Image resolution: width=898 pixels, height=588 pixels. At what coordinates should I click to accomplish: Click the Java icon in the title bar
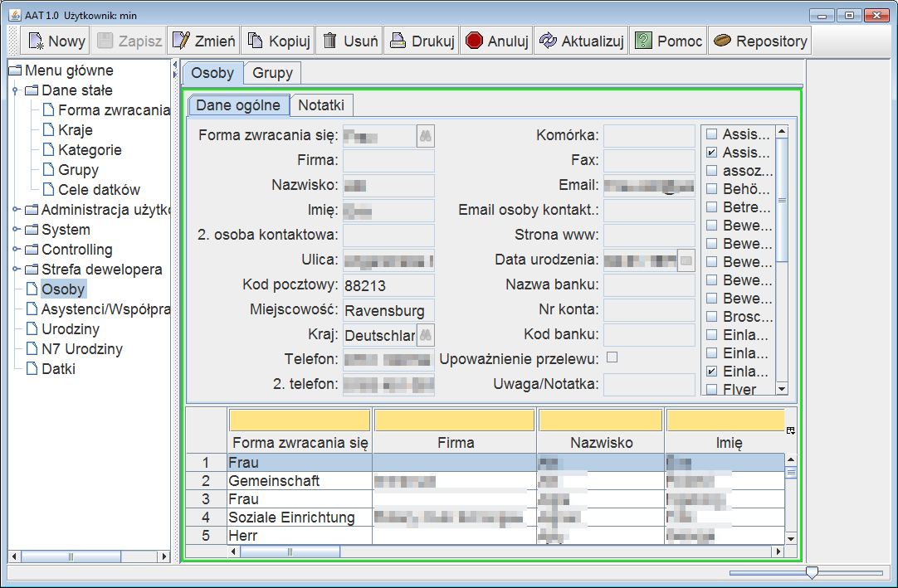(15, 15)
